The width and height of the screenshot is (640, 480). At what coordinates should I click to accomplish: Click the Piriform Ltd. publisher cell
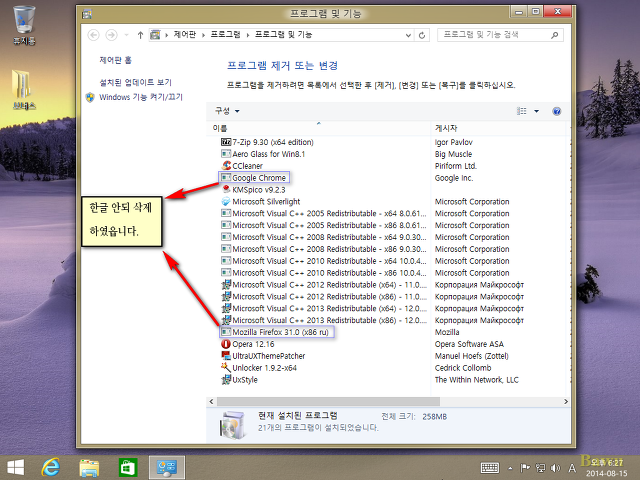pos(456,166)
